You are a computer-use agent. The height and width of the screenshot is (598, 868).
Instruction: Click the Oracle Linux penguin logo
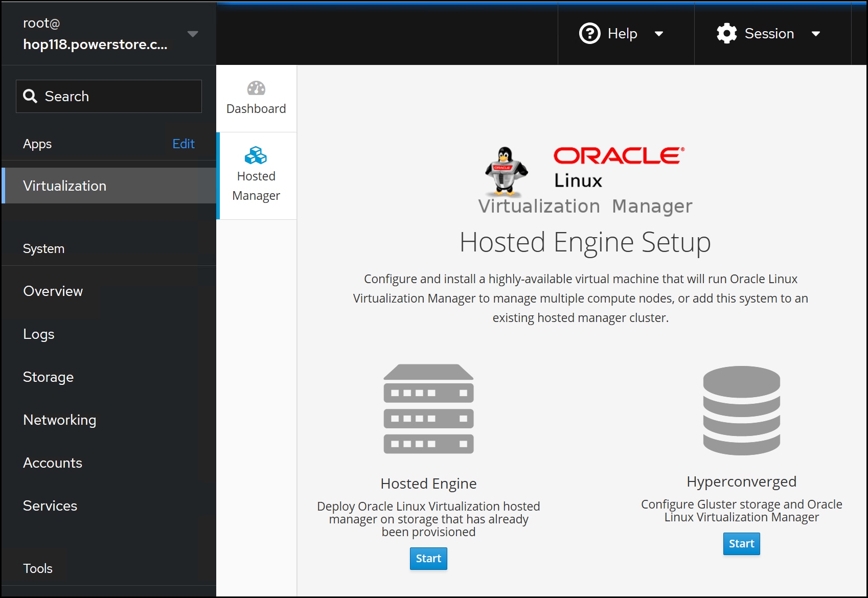point(506,172)
